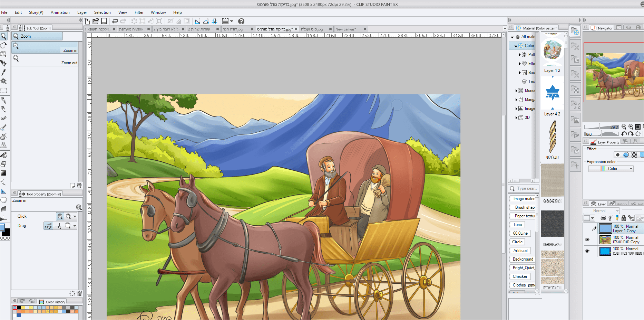
Task: Expand the 3D material folder
Action: pyautogui.click(x=516, y=117)
